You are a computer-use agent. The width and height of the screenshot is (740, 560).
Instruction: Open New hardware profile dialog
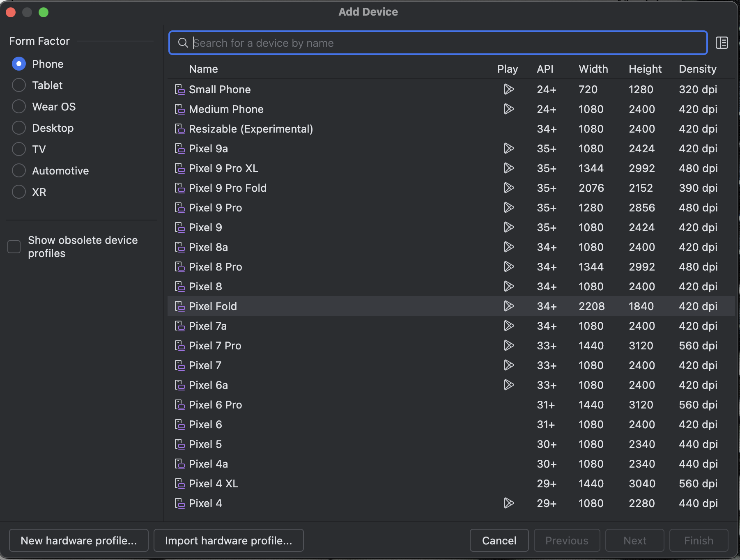click(x=79, y=541)
